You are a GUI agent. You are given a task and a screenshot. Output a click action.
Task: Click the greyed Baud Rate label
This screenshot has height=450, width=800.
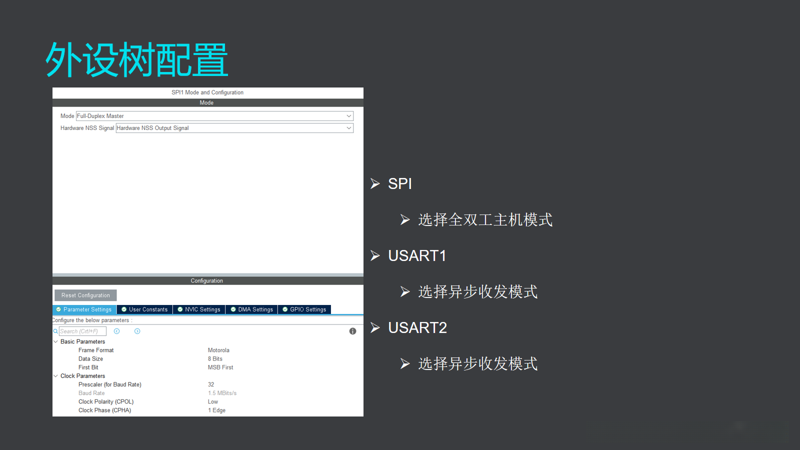tap(91, 393)
